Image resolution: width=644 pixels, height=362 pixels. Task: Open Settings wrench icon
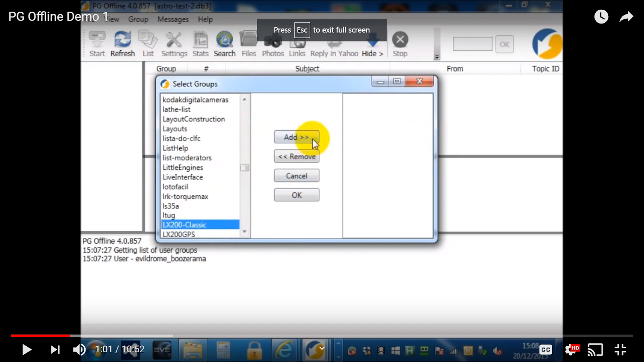[x=174, y=44]
